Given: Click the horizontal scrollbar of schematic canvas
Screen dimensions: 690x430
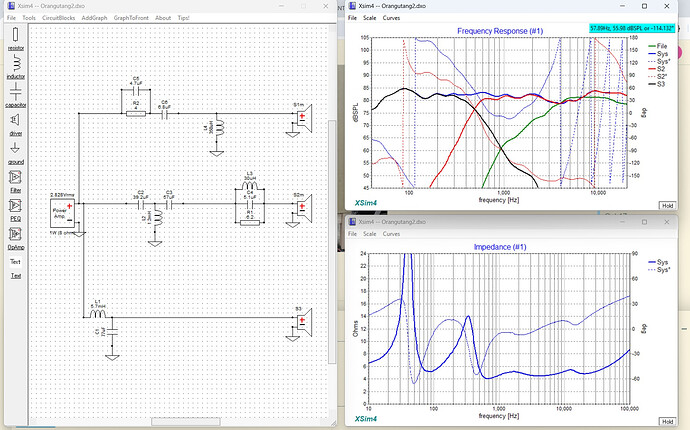Looking at the screenshot, I should [186, 422].
